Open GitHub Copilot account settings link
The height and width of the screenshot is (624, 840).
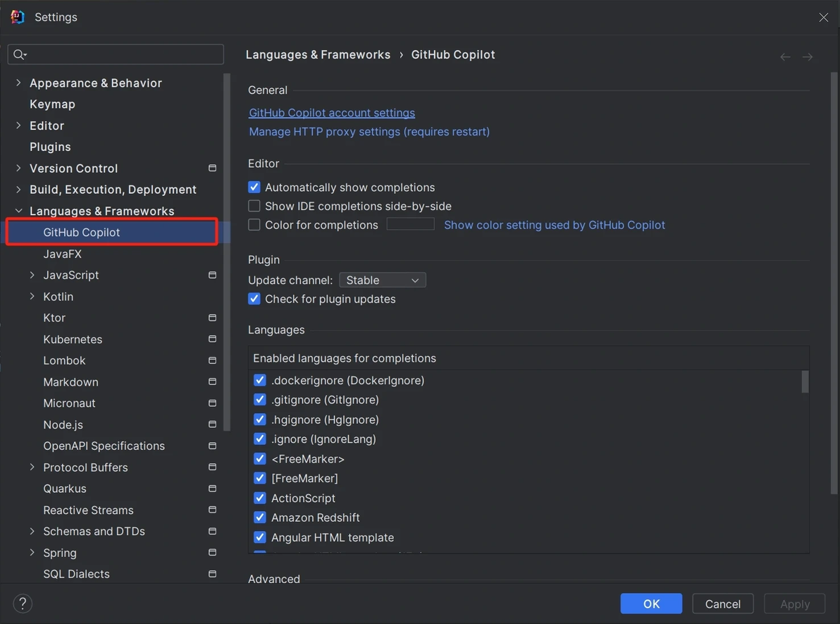(332, 113)
